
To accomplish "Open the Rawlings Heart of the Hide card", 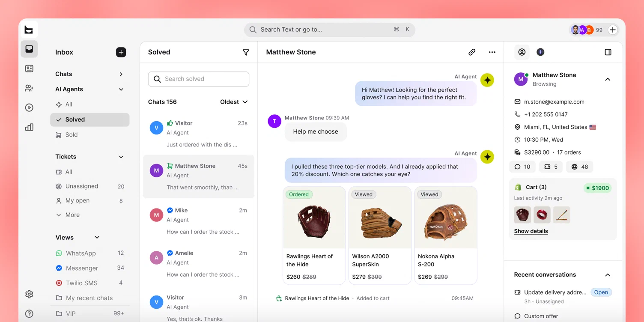I will click(314, 236).
